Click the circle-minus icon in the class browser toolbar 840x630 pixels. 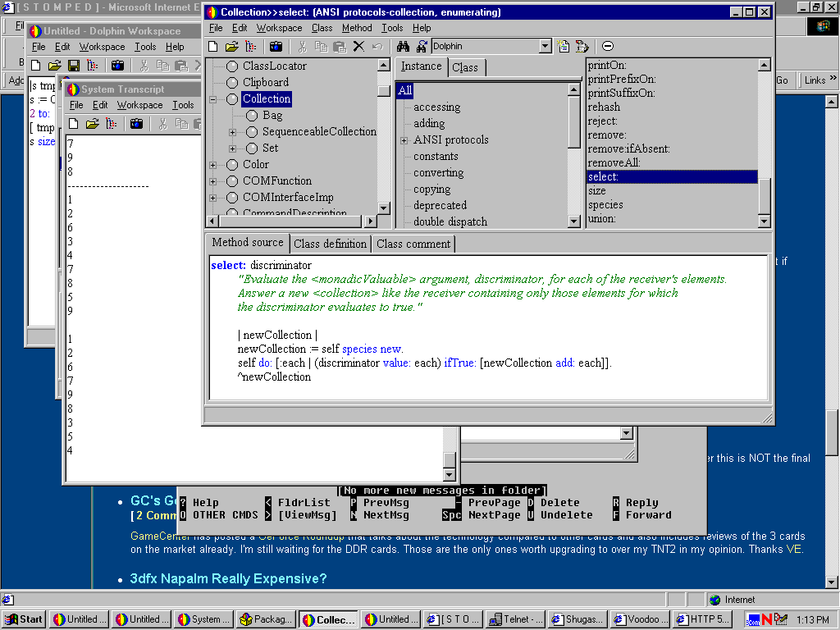pyautogui.click(x=608, y=47)
